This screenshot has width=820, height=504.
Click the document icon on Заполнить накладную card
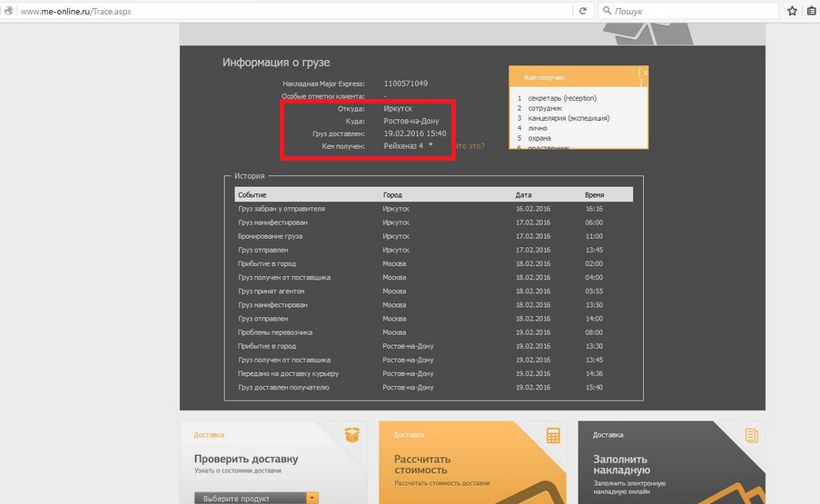pos(751,436)
